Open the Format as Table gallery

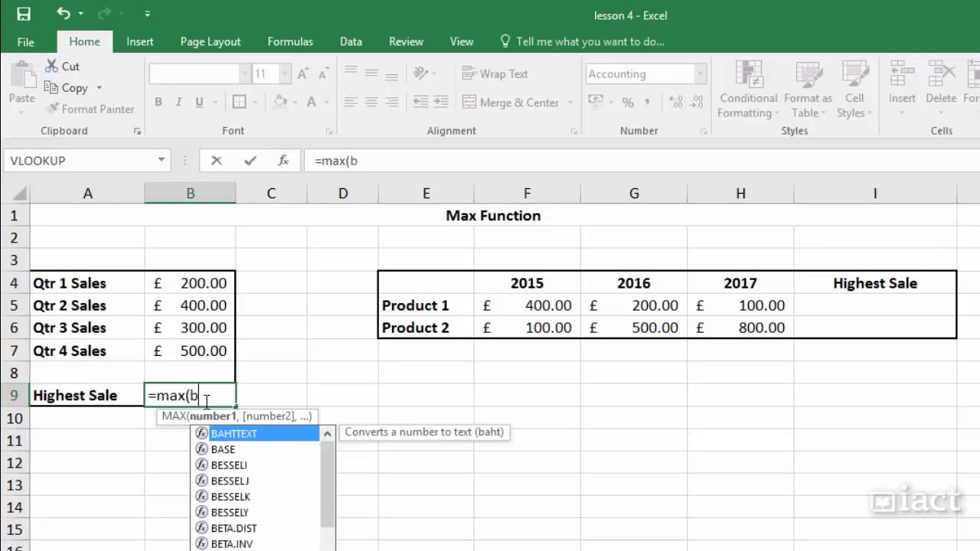pyautogui.click(x=808, y=90)
